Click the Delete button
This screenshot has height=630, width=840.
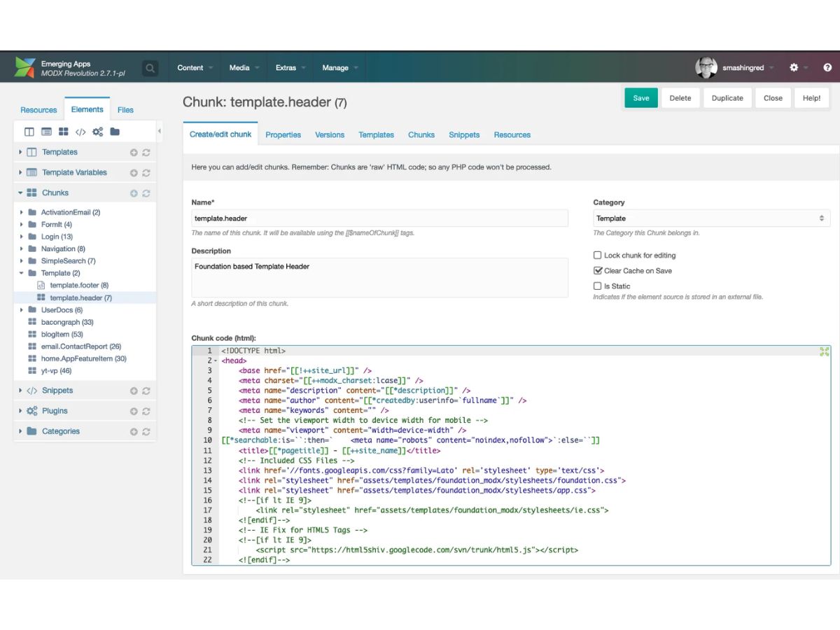click(x=680, y=98)
